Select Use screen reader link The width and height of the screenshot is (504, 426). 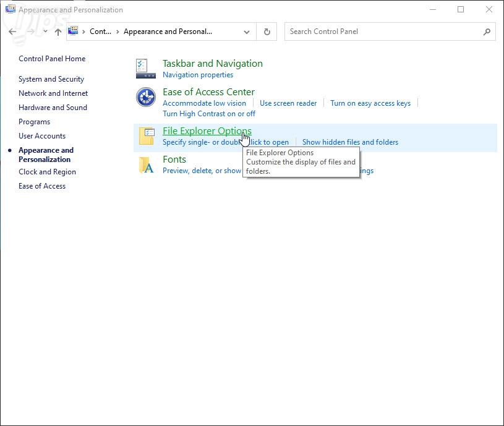point(288,103)
